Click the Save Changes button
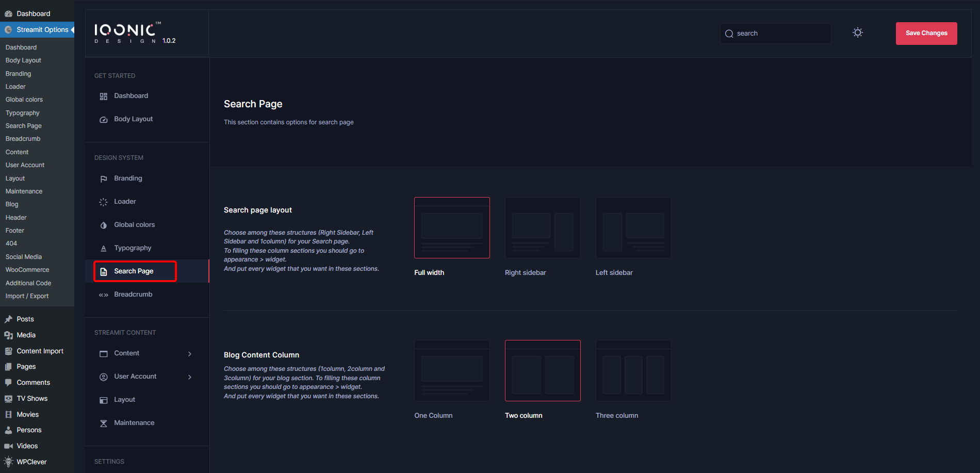 point(926,33)
